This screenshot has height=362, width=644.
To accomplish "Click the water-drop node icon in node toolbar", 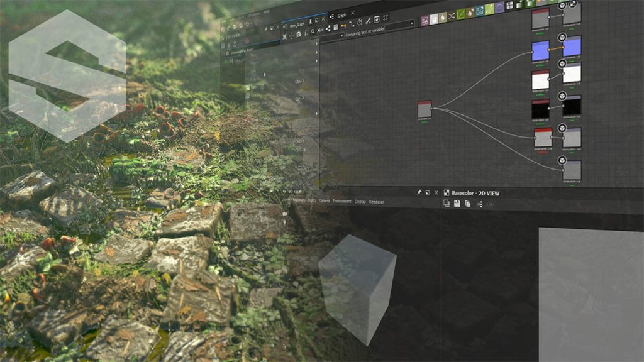I will (443, 18).
